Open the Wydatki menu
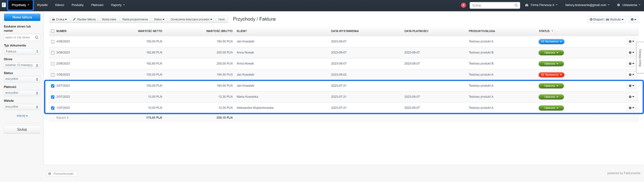Screen dimensions: 644x182 [x=42, y=5]
